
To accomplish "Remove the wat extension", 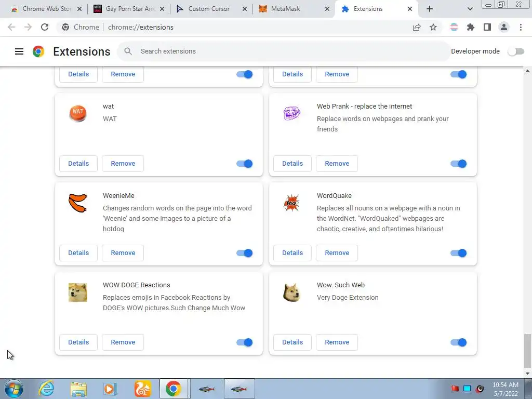I will 123,164.
